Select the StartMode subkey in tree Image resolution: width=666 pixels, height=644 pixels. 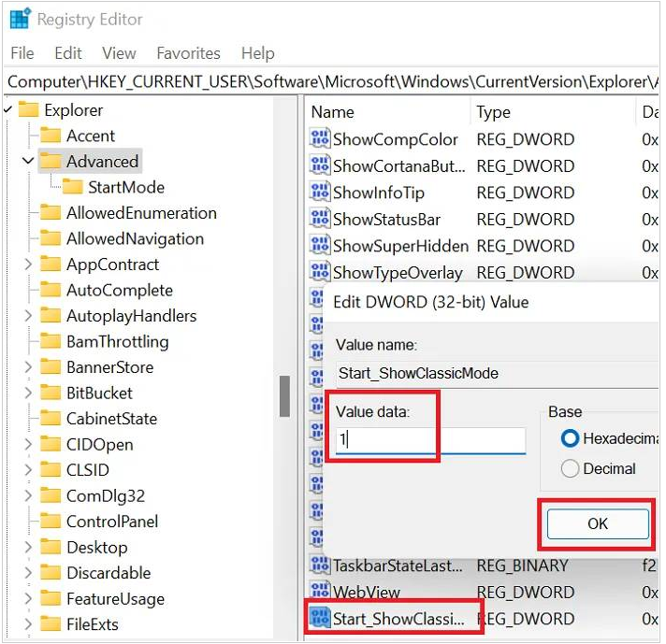(x=125, y=187)
